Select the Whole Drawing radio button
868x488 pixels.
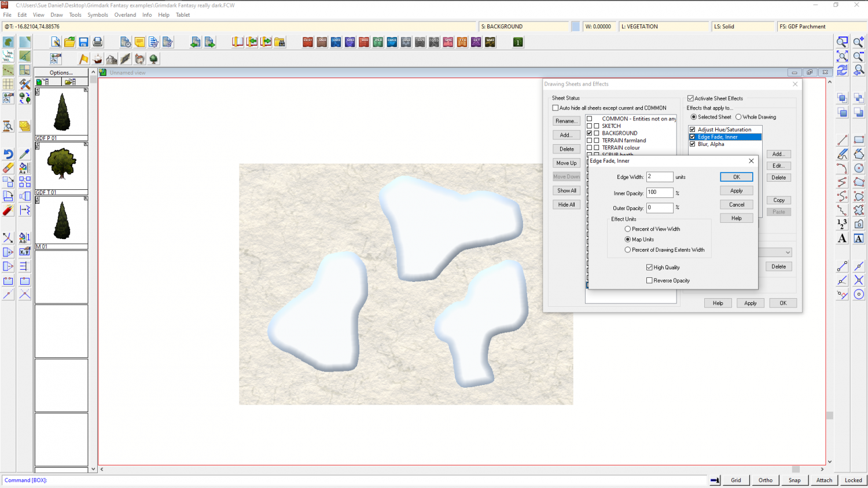[x=738, y=117]
